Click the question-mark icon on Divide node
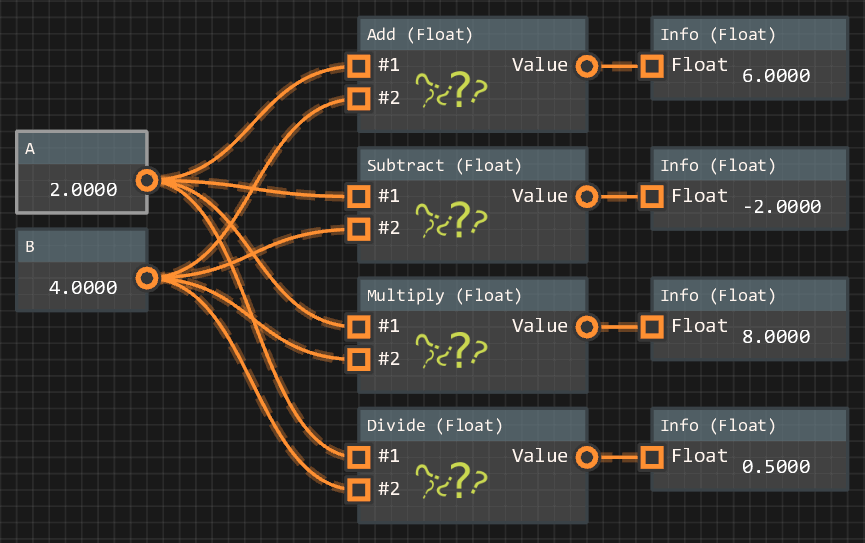Viewport: 865px width, 543px height. 451,480
